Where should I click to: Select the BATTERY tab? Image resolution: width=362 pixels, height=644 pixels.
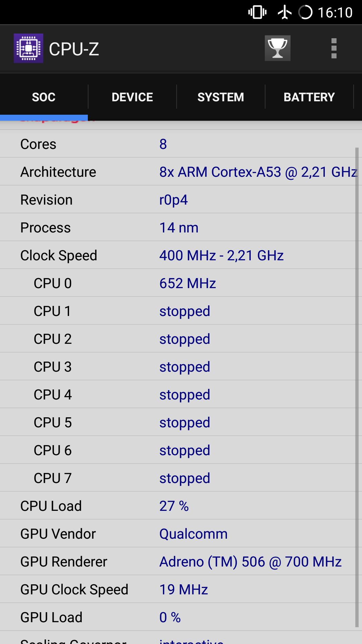point(309,97)
